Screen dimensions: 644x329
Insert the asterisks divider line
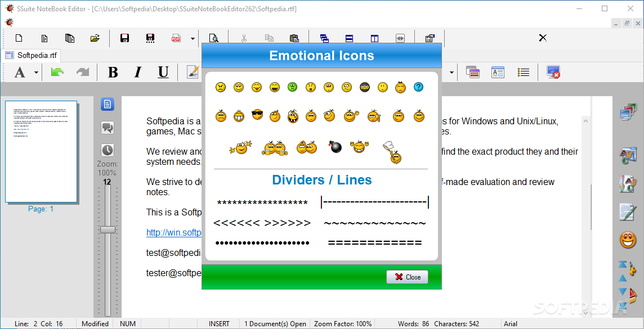pos(262,203)
